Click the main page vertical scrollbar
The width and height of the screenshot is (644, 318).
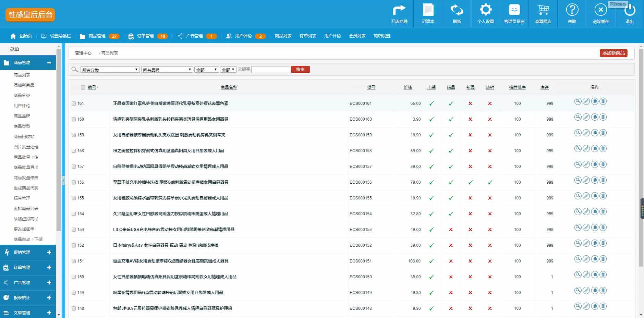[x=641, y=154]
